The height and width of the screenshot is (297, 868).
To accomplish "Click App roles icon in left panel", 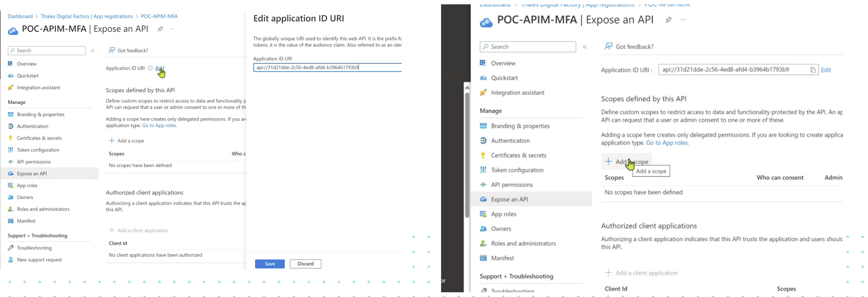I will pyautogui.click(x=11, y=185).
